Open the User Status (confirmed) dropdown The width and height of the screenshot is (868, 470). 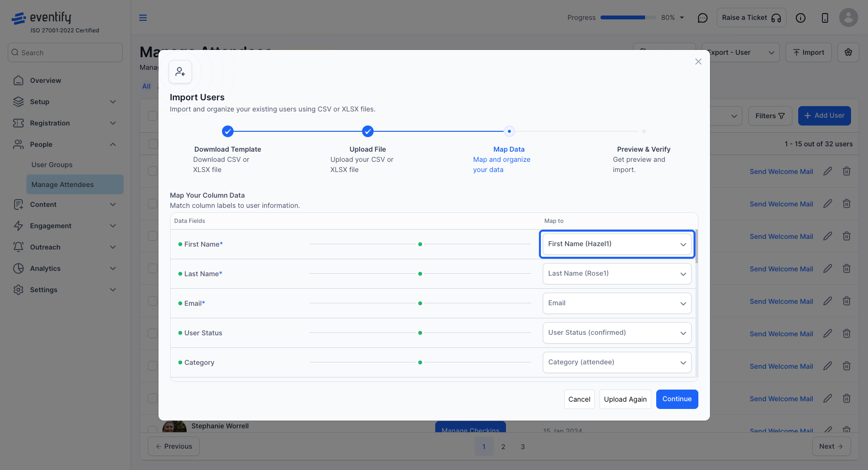click(x=617, y=333)
